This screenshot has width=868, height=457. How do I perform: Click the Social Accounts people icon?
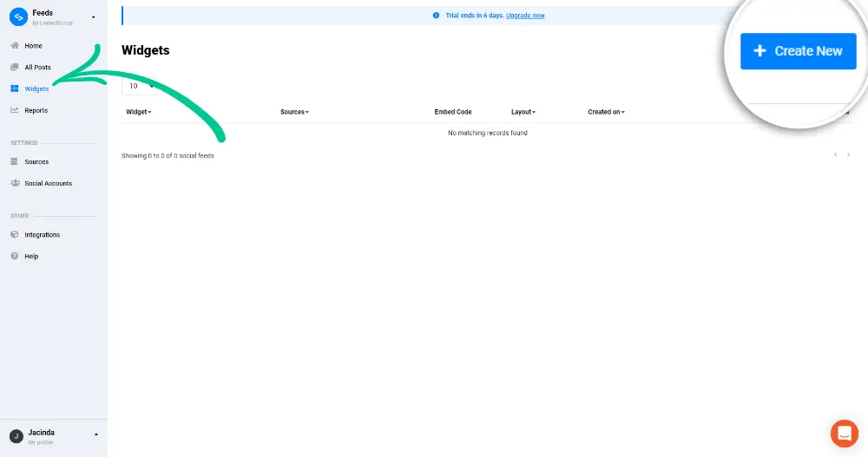pyautogui.click(x=15, y=184)
